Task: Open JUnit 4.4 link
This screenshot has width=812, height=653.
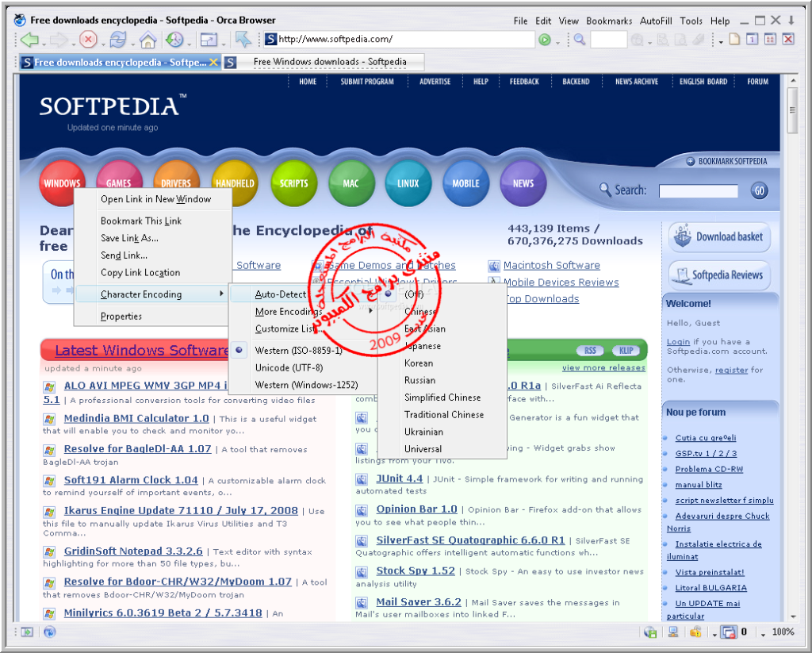Action: (400, 479)
